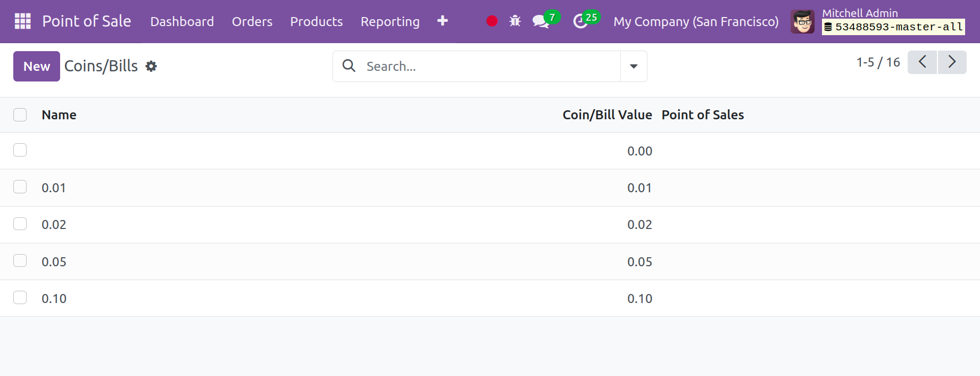Open the chat messages icon
Screen dimensions: 980x376
tap(541, 21)
